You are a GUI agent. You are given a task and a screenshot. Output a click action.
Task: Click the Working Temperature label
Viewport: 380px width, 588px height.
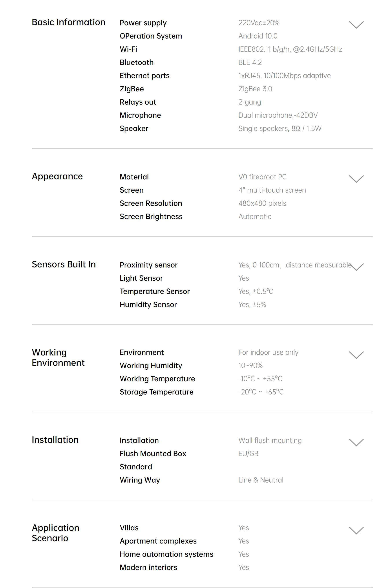(157, 379)
